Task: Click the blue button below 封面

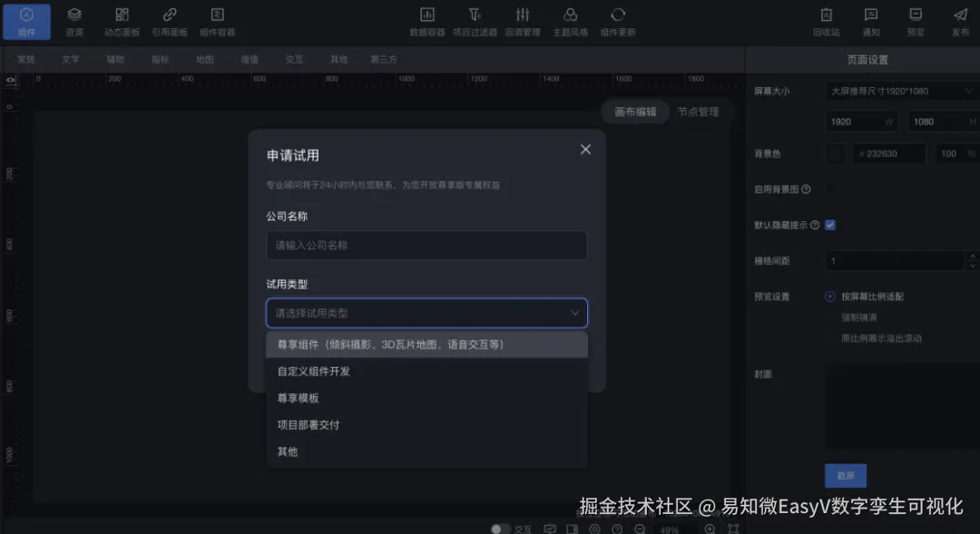Action: point(845,475)
